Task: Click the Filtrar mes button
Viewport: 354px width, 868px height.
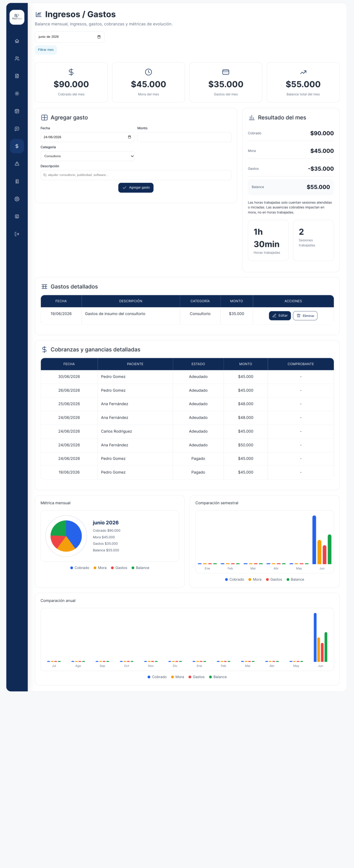Action: coord(46,50)
